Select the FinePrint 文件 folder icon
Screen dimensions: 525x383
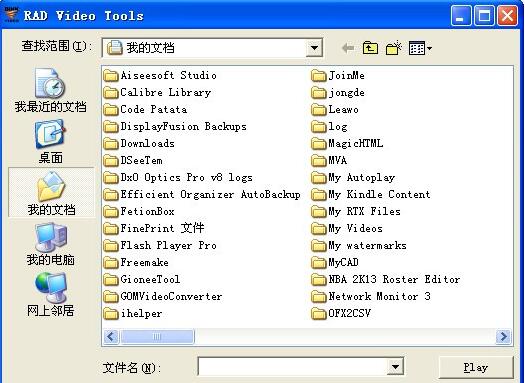(111, 229)
